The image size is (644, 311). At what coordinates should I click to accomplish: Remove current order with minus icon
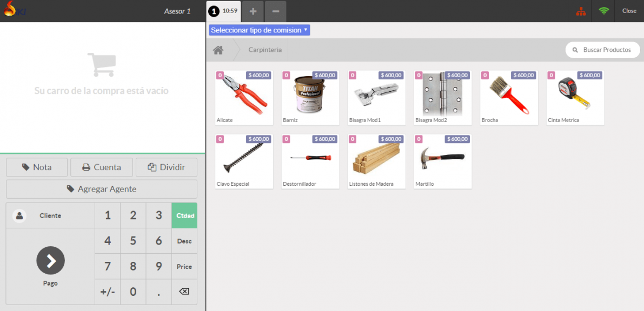point(276,11)
